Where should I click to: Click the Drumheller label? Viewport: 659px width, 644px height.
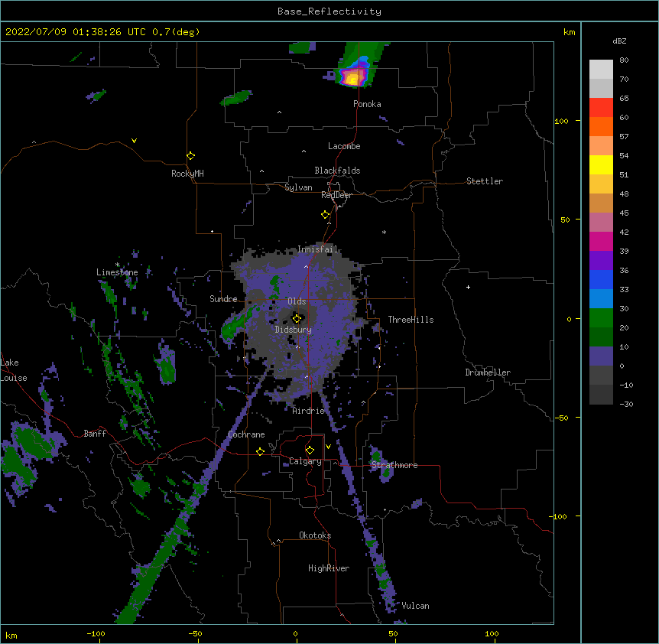(x=488, y=372)
